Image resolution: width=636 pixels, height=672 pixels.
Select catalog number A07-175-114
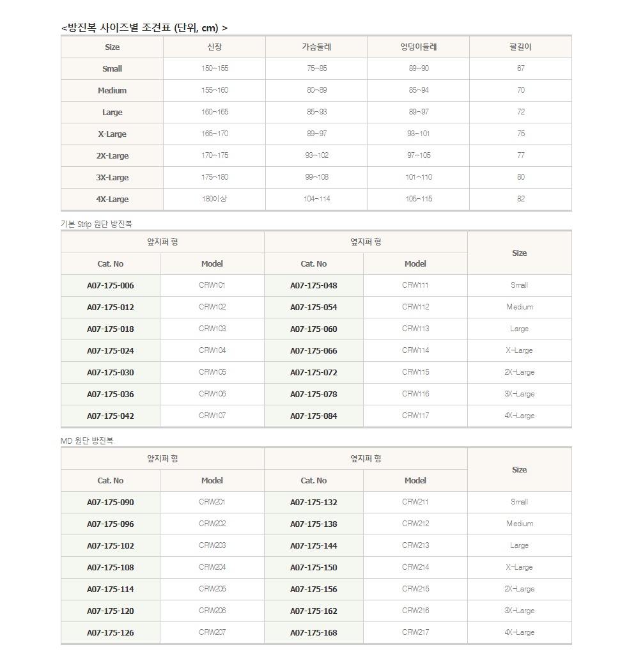111,590
